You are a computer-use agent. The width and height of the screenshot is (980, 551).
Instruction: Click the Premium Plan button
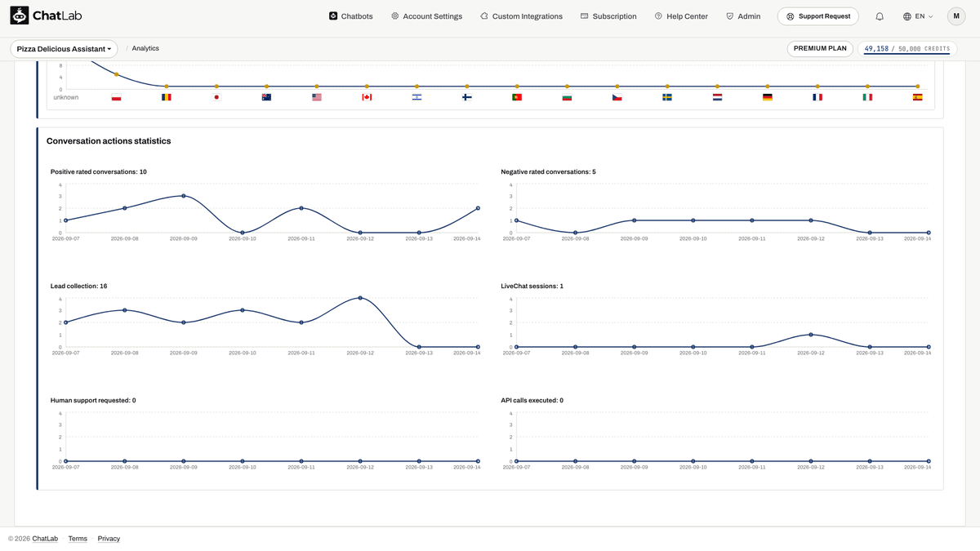point(820,49)
